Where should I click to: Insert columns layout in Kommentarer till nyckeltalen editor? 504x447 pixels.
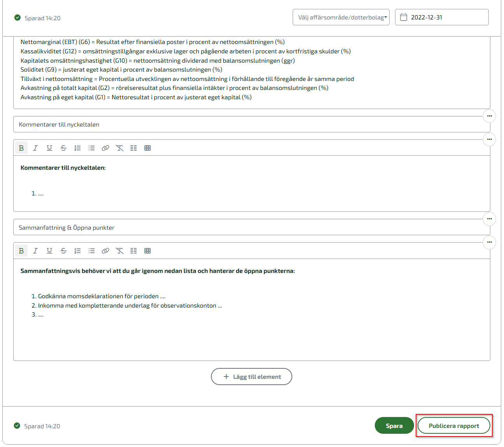pyautogui.click(x=133, y=148)
